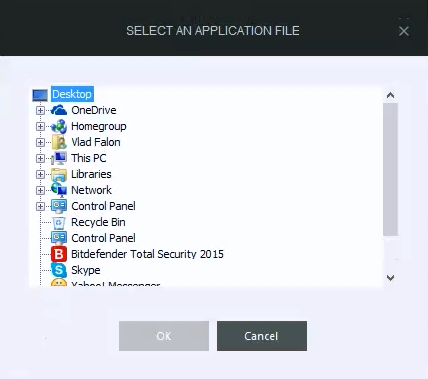The width and height of the screenshot is (428, 379).
Task: Click the Control Panel icon below Recycle Bin
Action: pyautogui.click(x=59, y=238)
